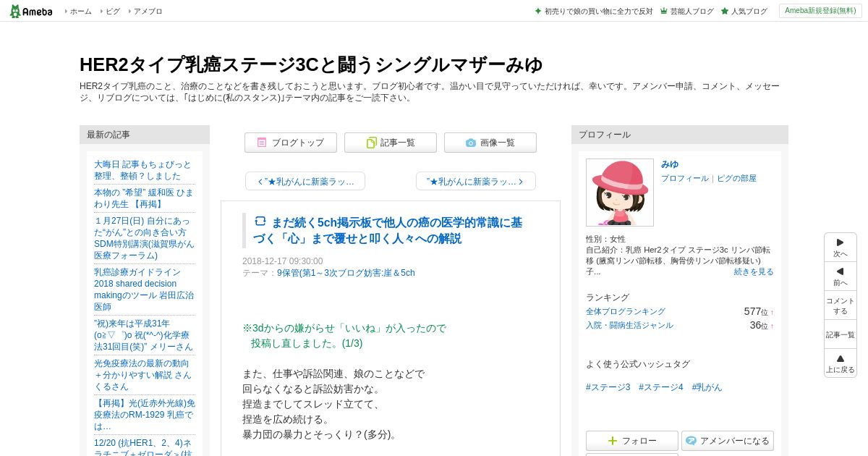Click コメントする floating side button
The width and height of the screenshot is (868, 456).
pos(841,305)
